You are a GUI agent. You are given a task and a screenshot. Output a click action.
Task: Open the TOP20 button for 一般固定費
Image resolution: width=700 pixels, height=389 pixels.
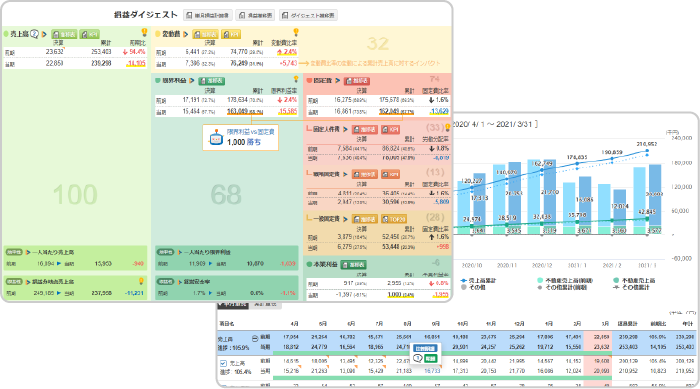click(x=394, y=219)
